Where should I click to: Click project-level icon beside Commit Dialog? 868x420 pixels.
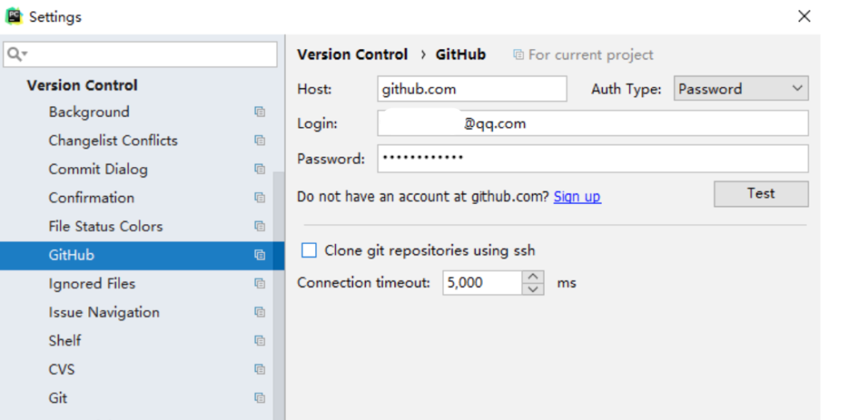[x=260, y=169]
